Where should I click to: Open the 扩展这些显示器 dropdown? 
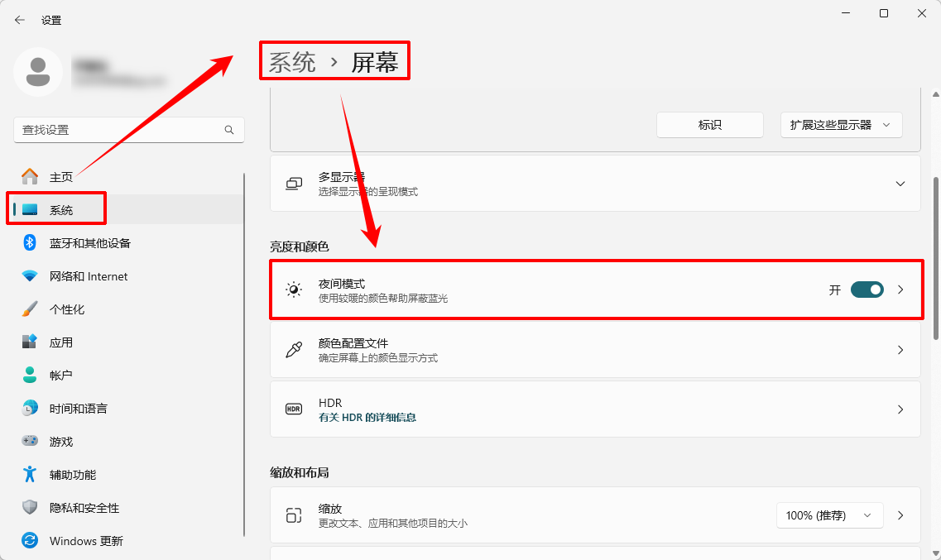(841, 125)
